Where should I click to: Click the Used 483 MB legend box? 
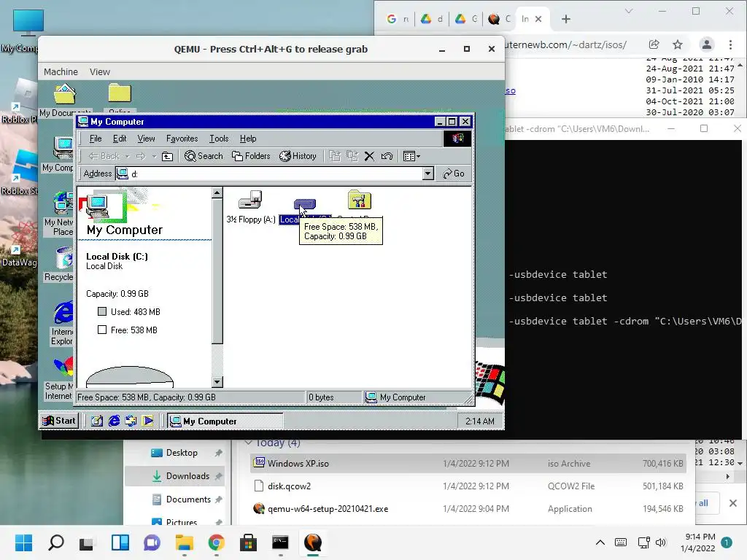(102, 311)
